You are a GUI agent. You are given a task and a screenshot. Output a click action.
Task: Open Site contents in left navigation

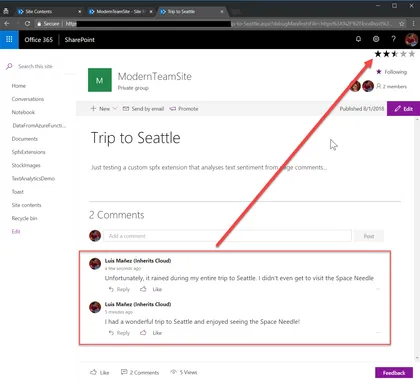[x=26, y=205]
